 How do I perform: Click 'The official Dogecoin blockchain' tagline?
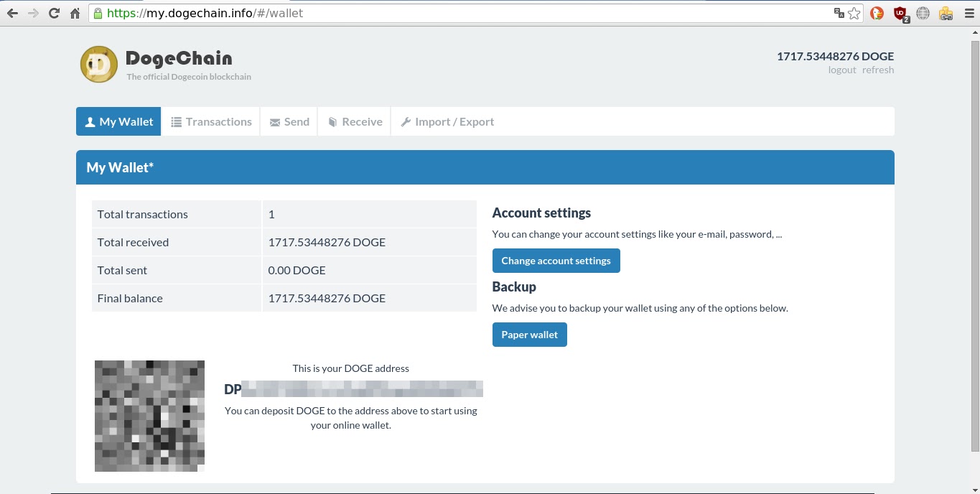[x=189, y=77]
